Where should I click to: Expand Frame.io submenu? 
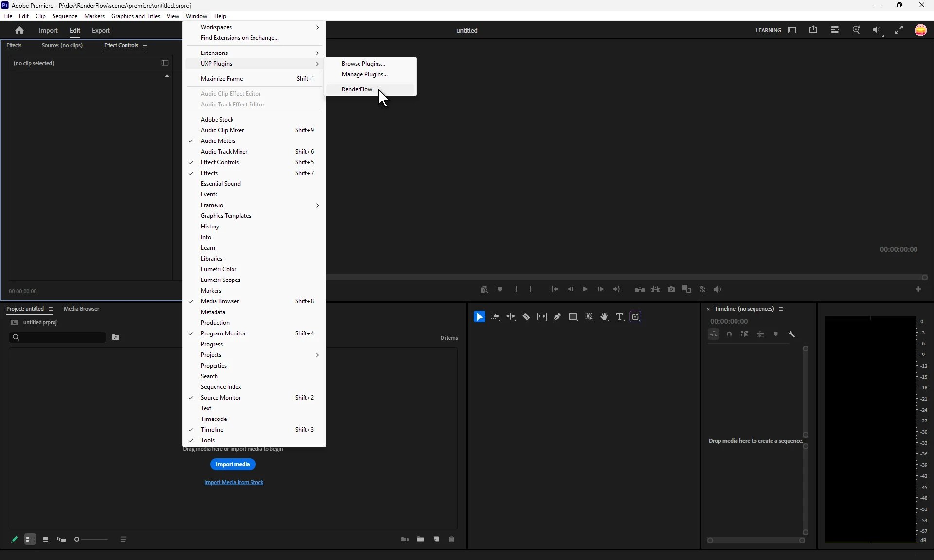(254, 205)
